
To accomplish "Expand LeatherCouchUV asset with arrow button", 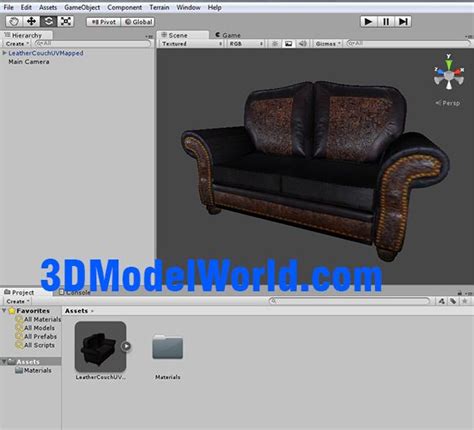I will 126,346.
